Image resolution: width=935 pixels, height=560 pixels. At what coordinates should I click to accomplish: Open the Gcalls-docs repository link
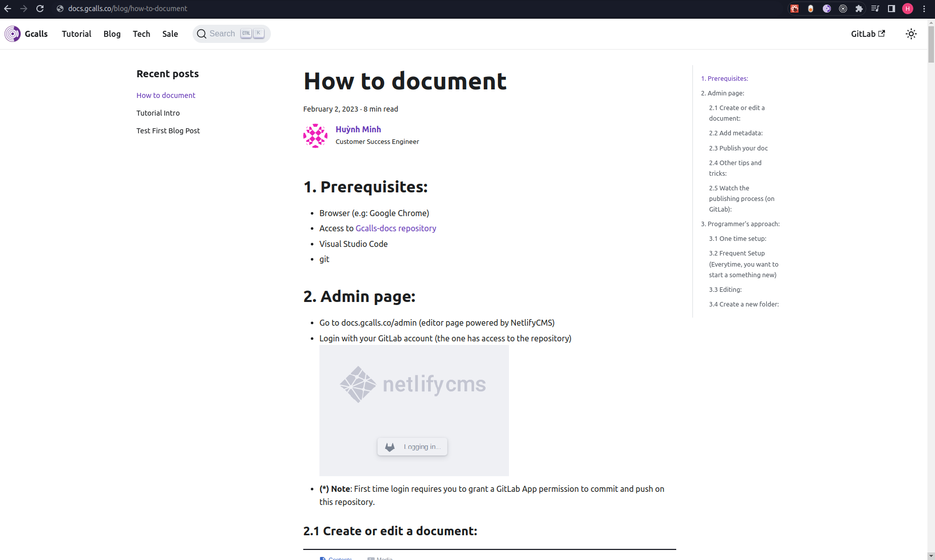point(396,228)
